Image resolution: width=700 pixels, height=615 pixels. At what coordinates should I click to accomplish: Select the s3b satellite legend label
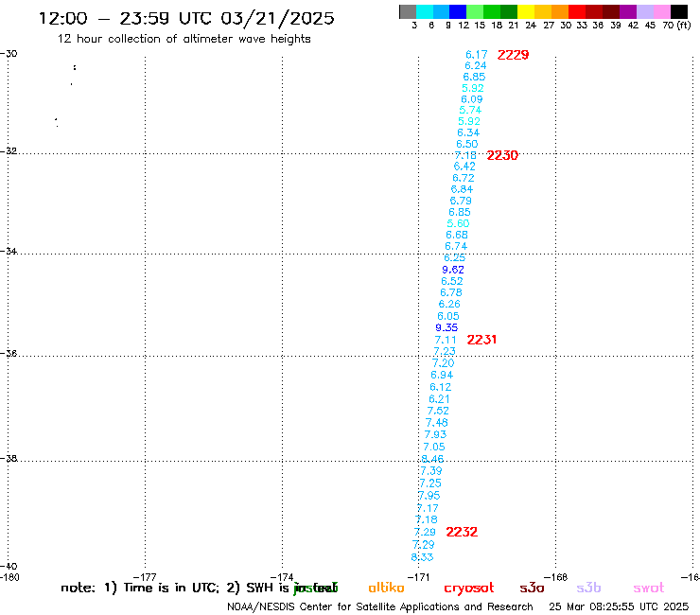coord(588,588)
